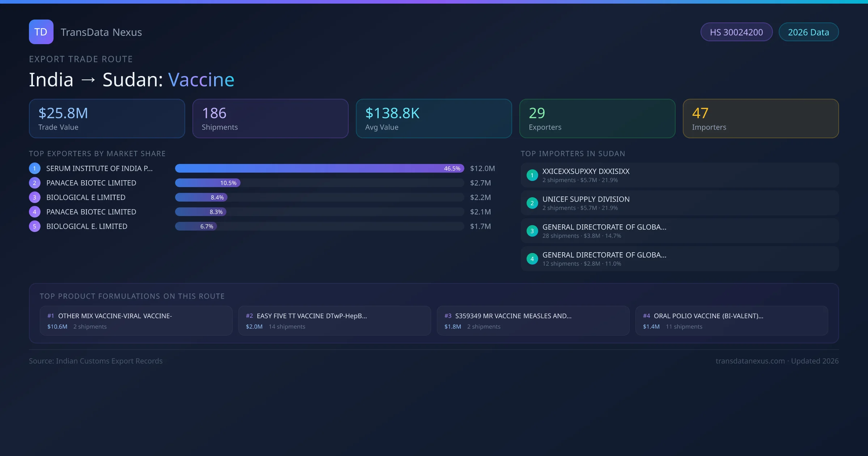Click the TD logo icon
Screen dimensions: 868x456
pos(41,32)
